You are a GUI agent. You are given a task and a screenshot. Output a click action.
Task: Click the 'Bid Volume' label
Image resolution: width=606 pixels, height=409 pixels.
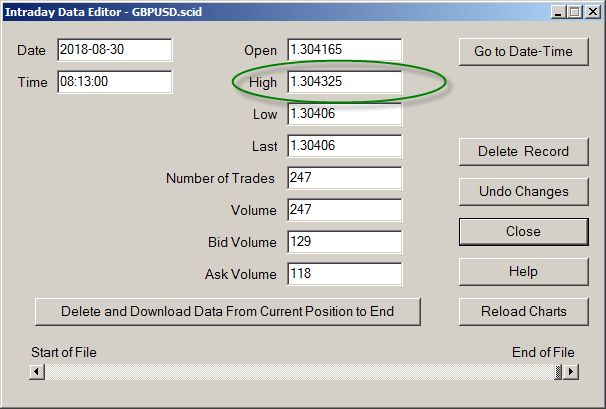pos(242,242)
